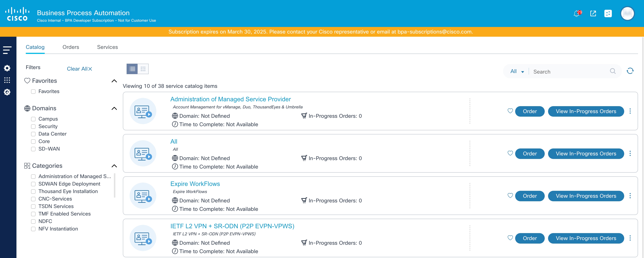Image resolution: width=644 pixels, height=258 pixels.
Task: Switch to grid view layout
Action: point(143,69)
